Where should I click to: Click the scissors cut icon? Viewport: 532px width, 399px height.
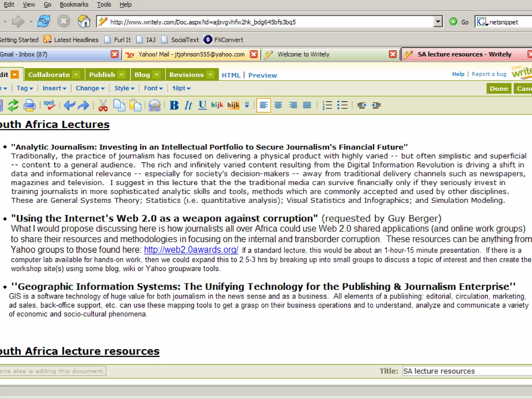click(103, 105)
